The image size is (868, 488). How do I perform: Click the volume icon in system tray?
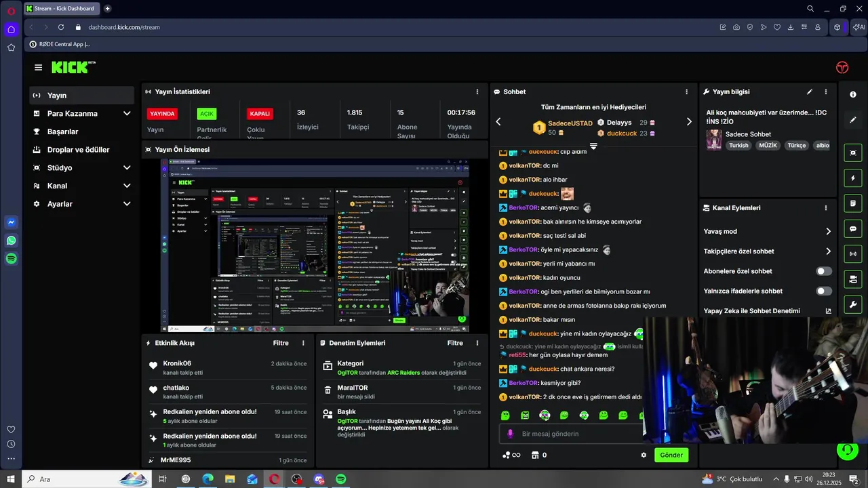[808, 479]
